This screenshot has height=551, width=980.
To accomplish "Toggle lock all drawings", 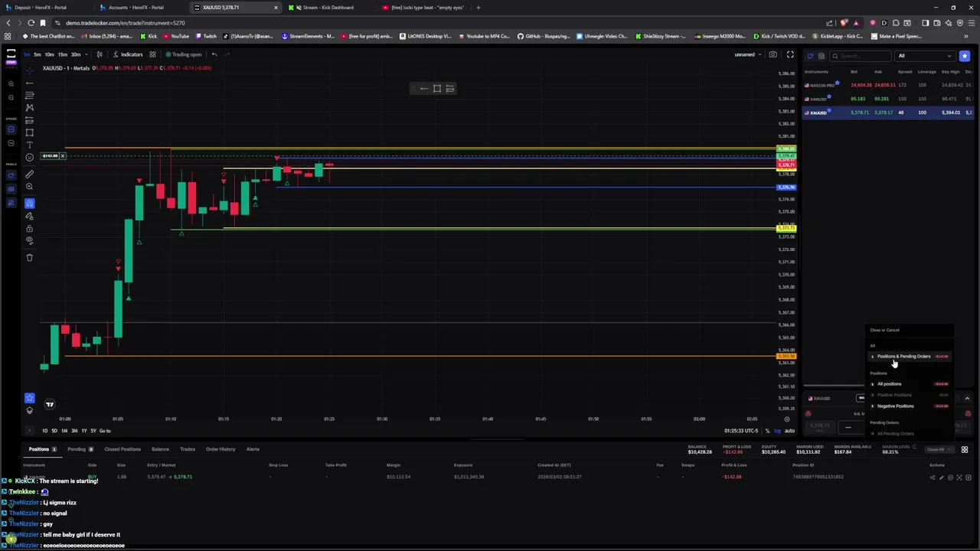I will 30,228.
